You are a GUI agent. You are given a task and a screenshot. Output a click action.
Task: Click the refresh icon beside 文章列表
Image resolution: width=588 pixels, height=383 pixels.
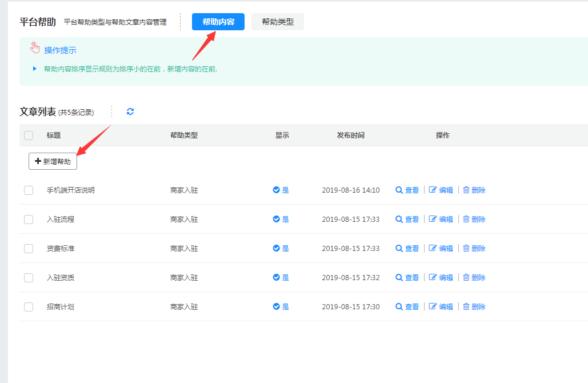click(x=130, y=111)
